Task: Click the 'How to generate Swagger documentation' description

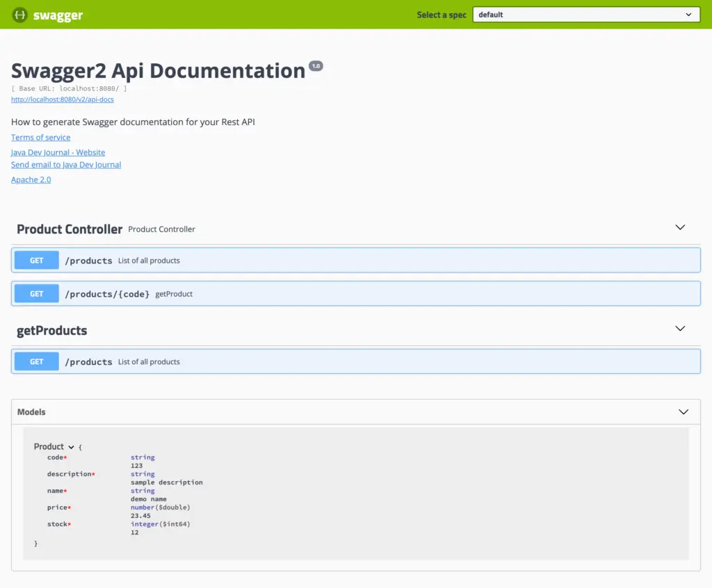Action: (x=133, y=122)
